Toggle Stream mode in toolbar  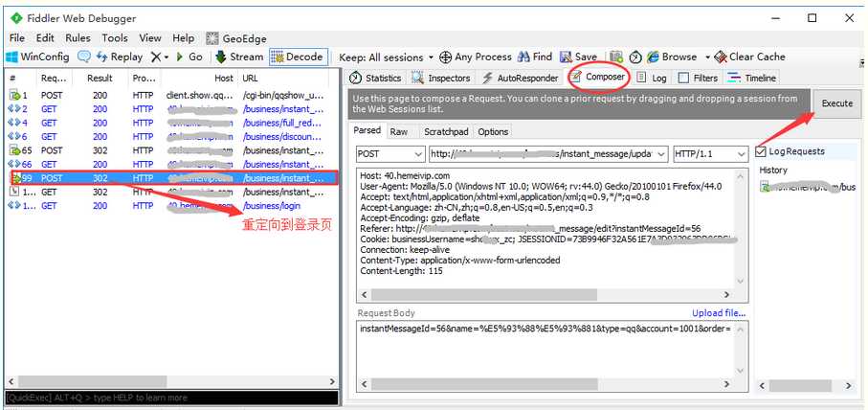click(239, 57)
